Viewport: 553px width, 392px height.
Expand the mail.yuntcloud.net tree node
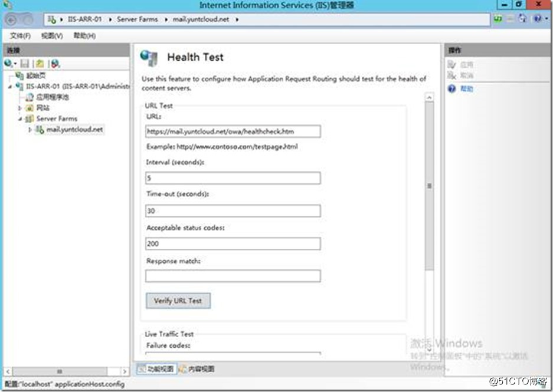point(30,130)
